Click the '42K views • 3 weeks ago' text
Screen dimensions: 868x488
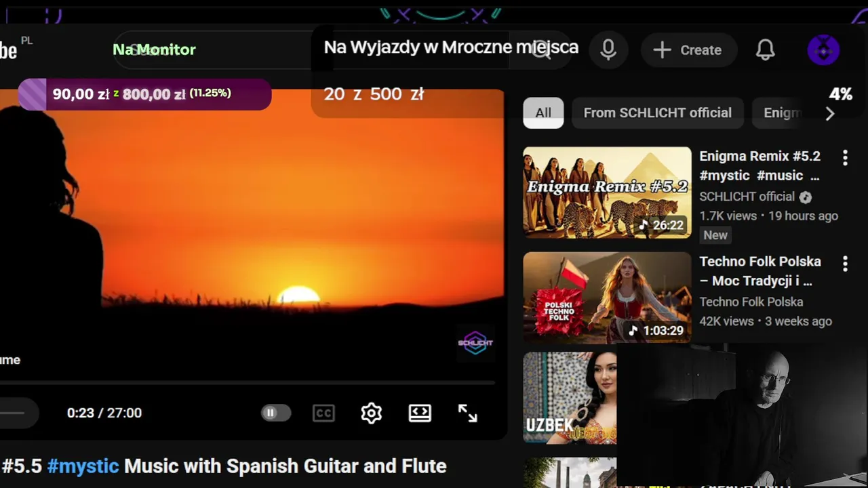(x=766, y=321)
